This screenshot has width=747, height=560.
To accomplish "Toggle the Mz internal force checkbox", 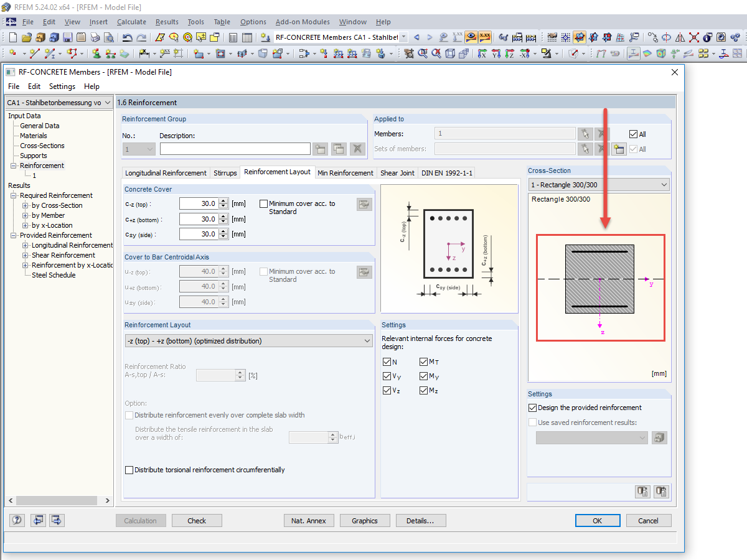I will [423, 390].
